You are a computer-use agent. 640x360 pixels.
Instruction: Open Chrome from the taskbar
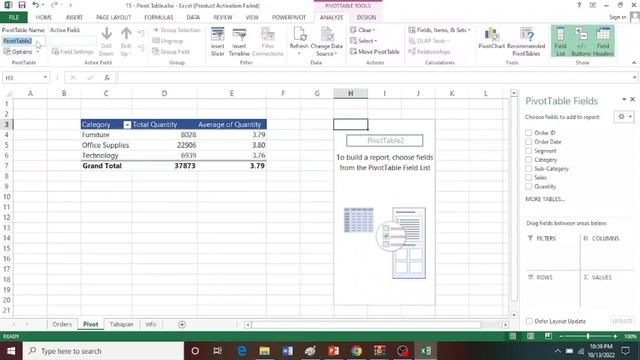click(356, 351)
